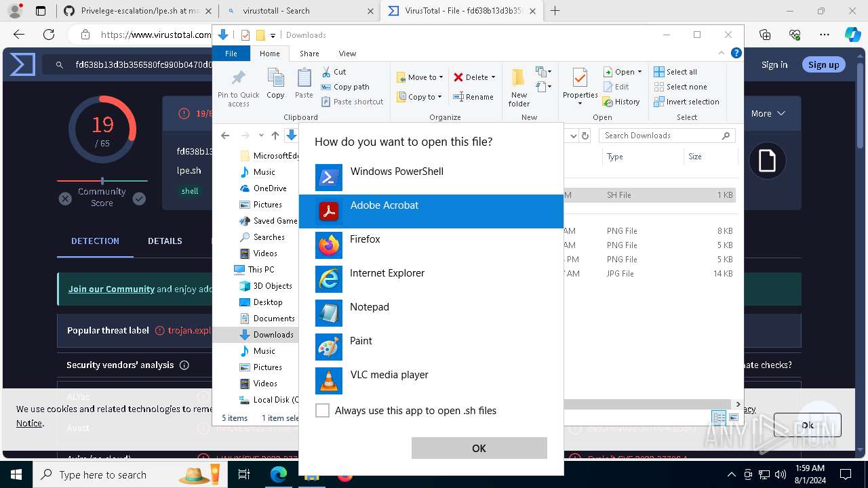Open Explorer help question mark icon
Viewport: 868px width, 488px height.
coord(736,53)
